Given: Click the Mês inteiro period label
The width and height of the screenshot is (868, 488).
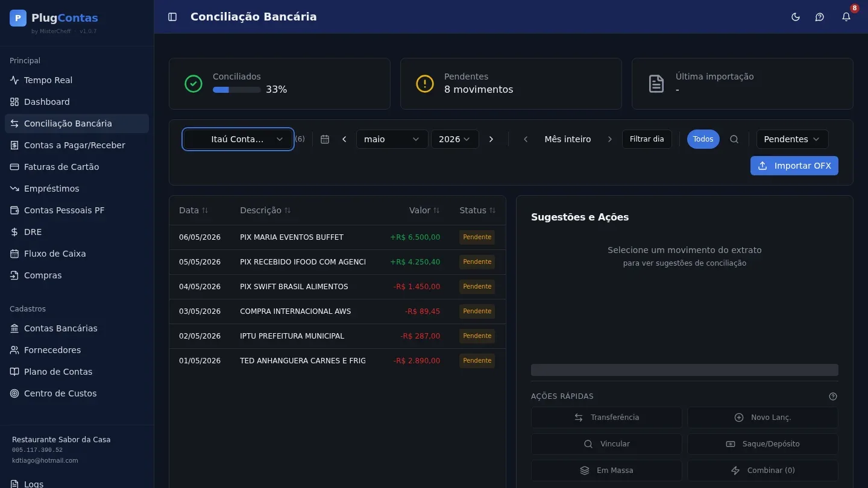Looking at the screenshot, I should (x=568, y=139).
